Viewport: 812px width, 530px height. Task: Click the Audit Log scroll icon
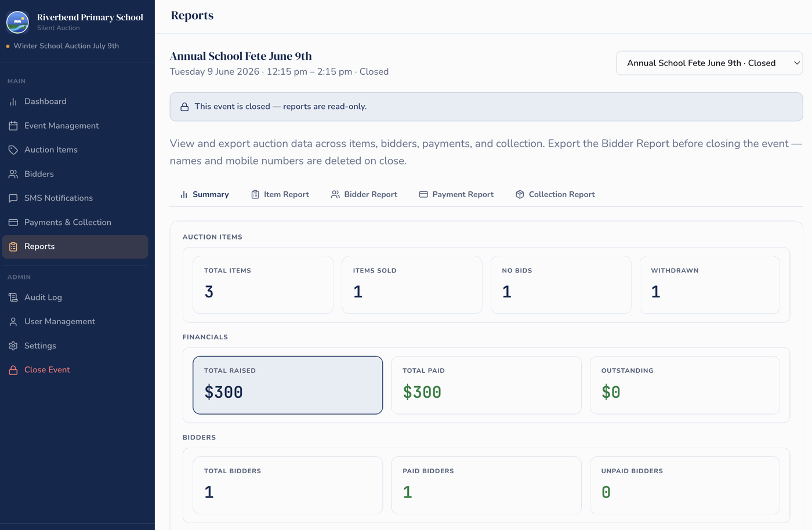(13, 297)
